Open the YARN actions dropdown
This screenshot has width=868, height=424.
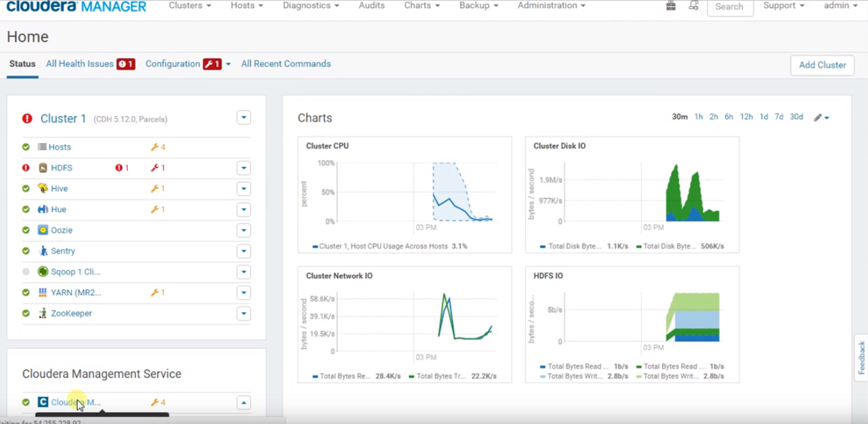[x=243, y=292]
